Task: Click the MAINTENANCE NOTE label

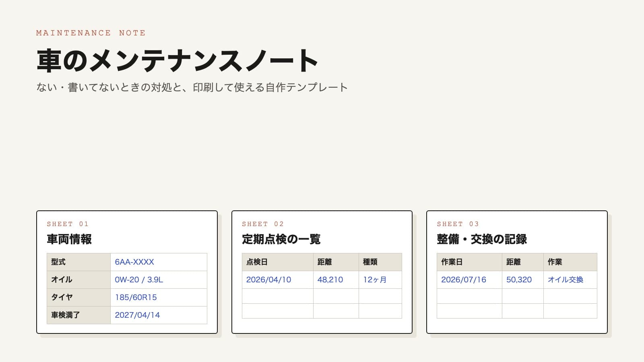Action: coord(91,33)
